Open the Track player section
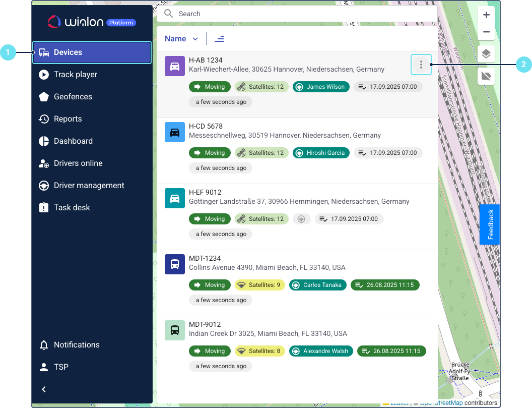This screenshot has width=532, height=408. [x=76, y=75]
